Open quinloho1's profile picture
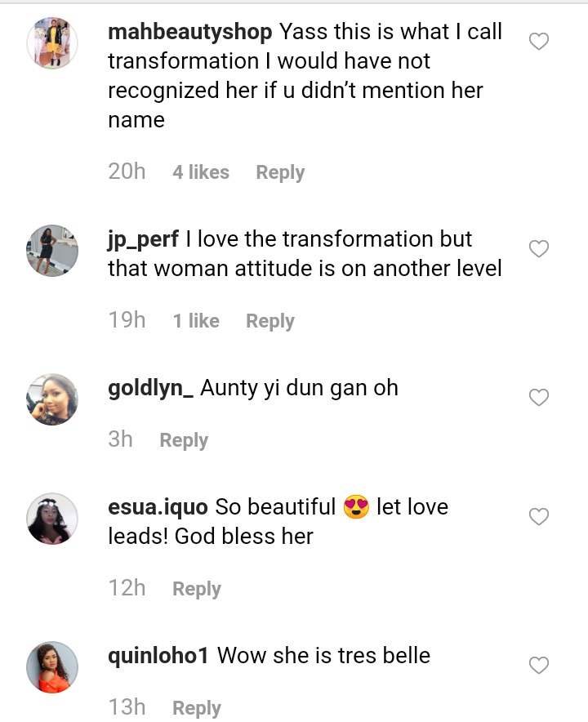588x722 pixels. pyautogui.click(x=53, y=667)
